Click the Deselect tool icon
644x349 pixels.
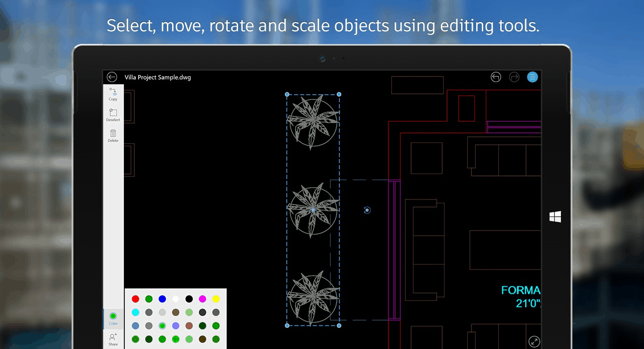[x=113, y=115]
